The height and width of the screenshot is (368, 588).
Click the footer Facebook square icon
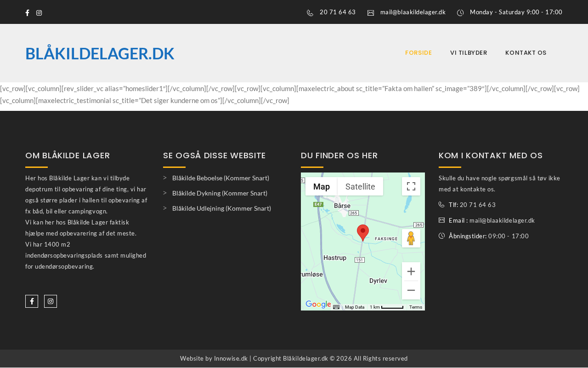pos(32,301)
